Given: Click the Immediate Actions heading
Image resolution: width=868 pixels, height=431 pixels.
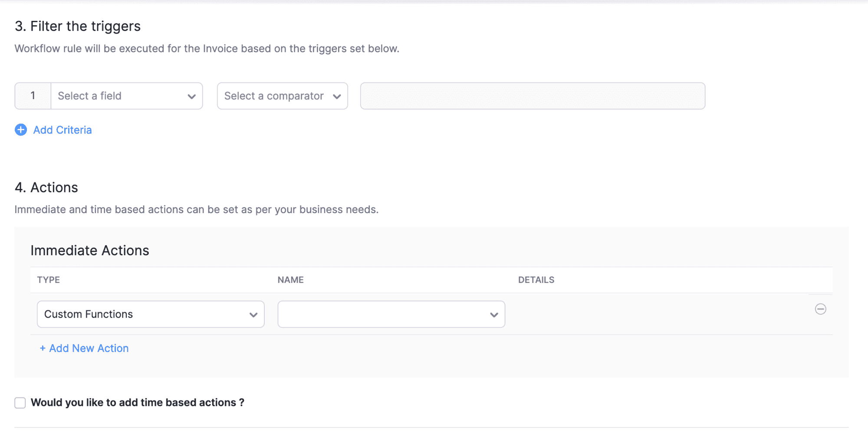Looking at the screenshot, I should 90,250.
